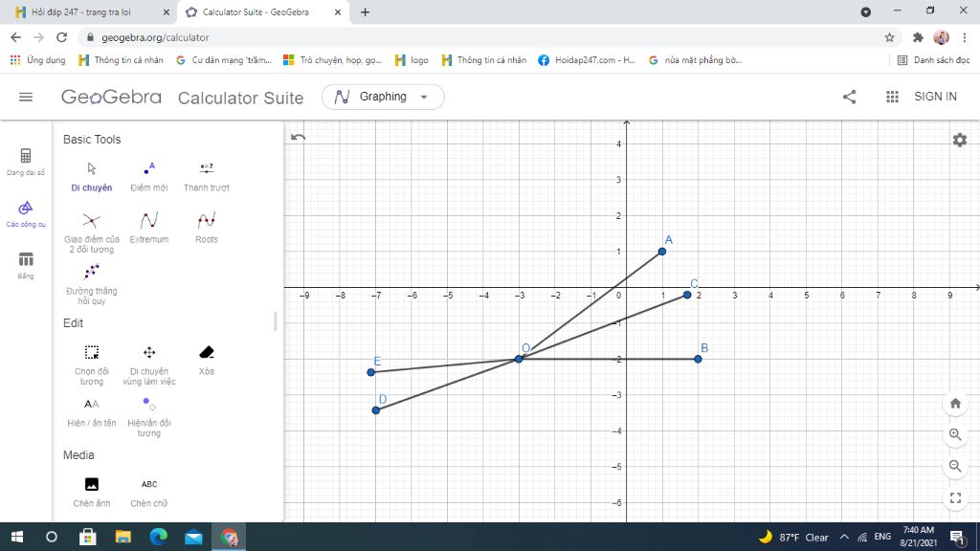This screenshot has height=551, width=980.
Task: Open the apps grid icon
Action: click(892, 97)
